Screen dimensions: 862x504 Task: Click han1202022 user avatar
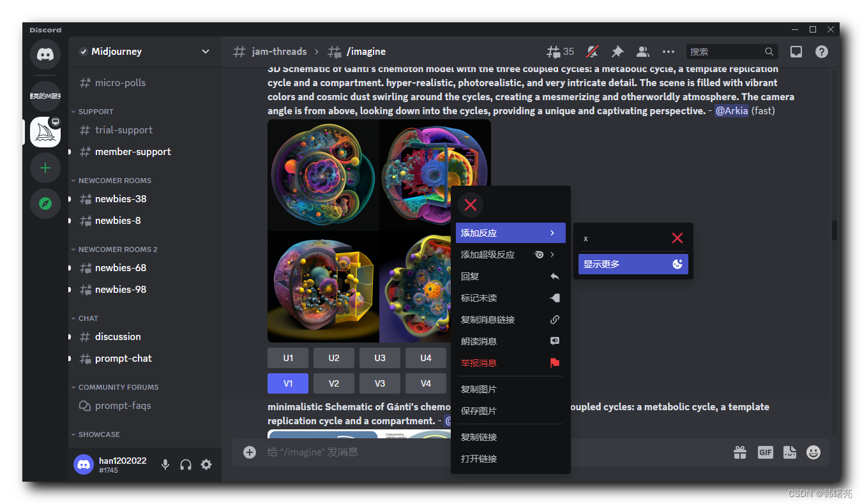(x=84, y=464)
